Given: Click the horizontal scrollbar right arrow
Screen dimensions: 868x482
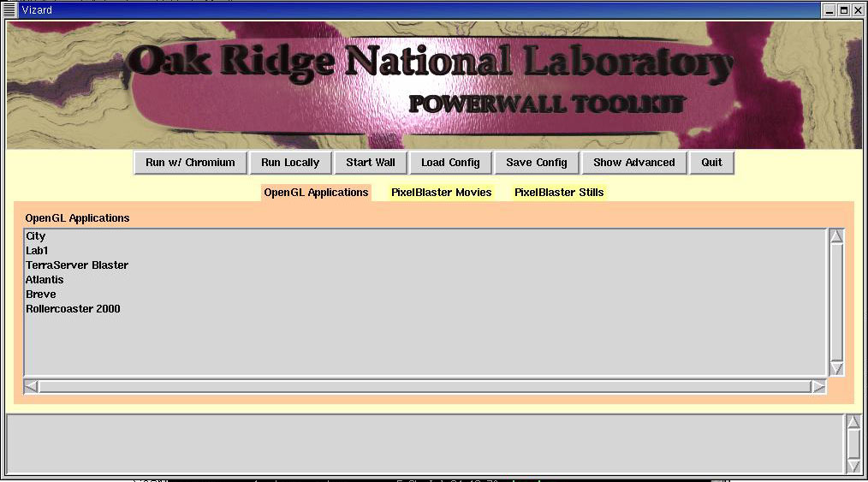Looking at the screenshot, I should [818, 387].
